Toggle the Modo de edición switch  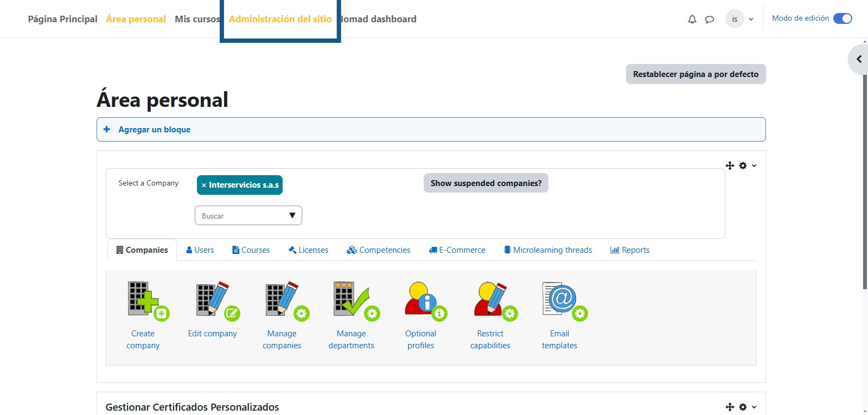[843, 18]
